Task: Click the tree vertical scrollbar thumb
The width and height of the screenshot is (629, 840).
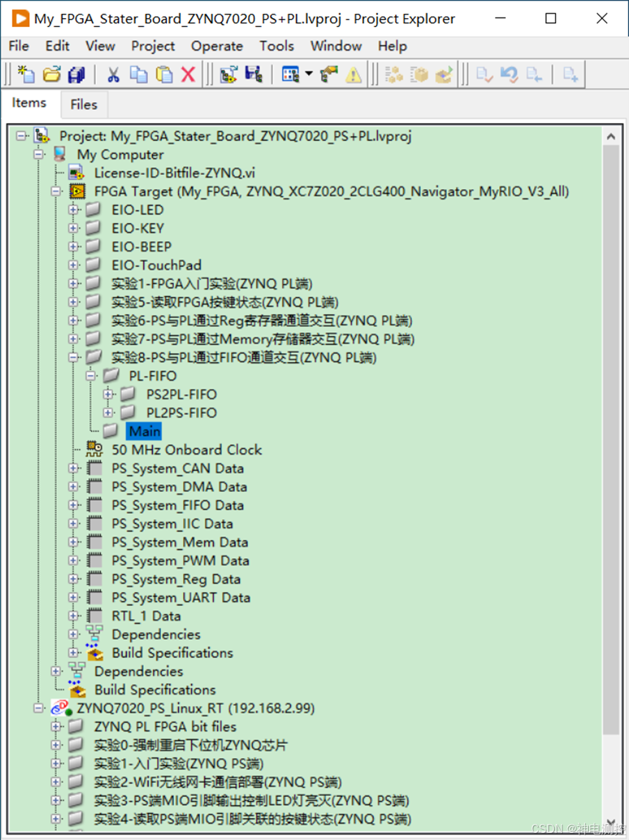Action: coord(611,440)
